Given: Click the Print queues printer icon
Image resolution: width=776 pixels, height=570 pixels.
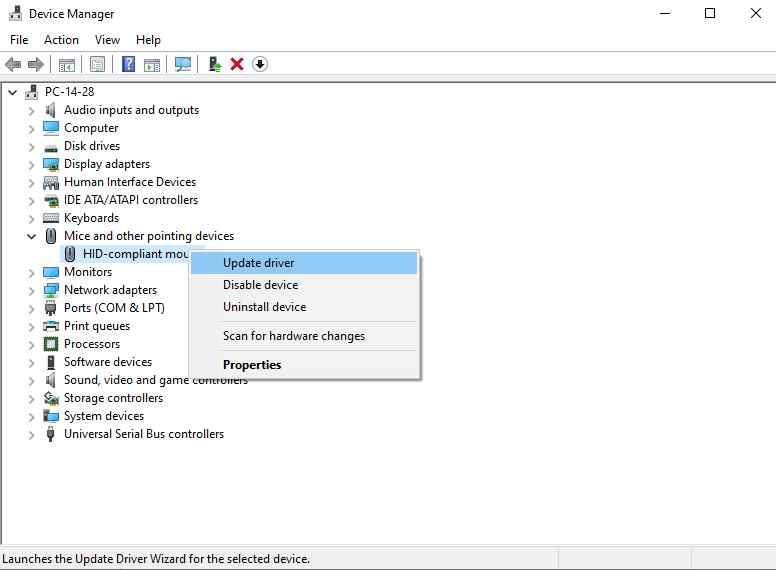Looking at the screenshot, I should click(51, 326).
